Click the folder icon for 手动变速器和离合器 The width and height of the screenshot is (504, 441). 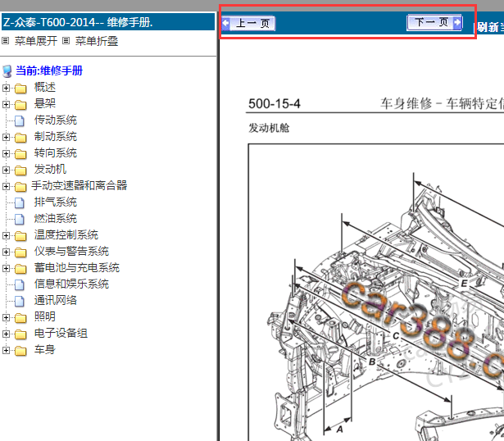coord(20,187)
